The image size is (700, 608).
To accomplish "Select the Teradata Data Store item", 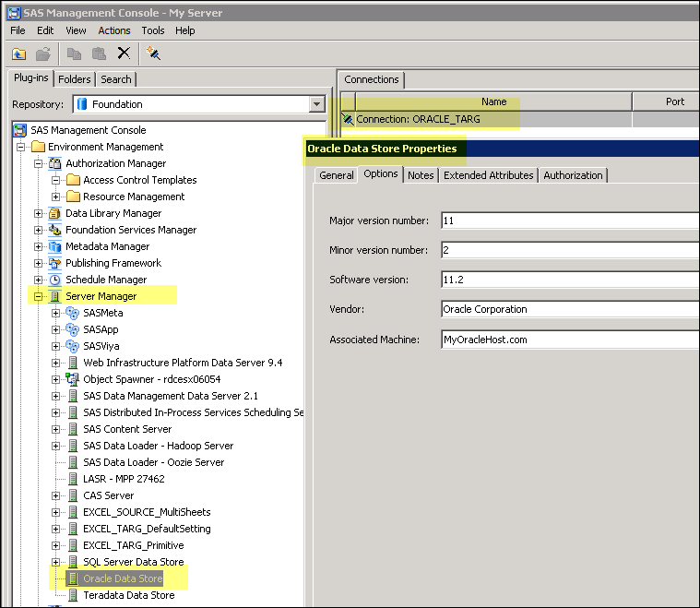I will (128, 595).
